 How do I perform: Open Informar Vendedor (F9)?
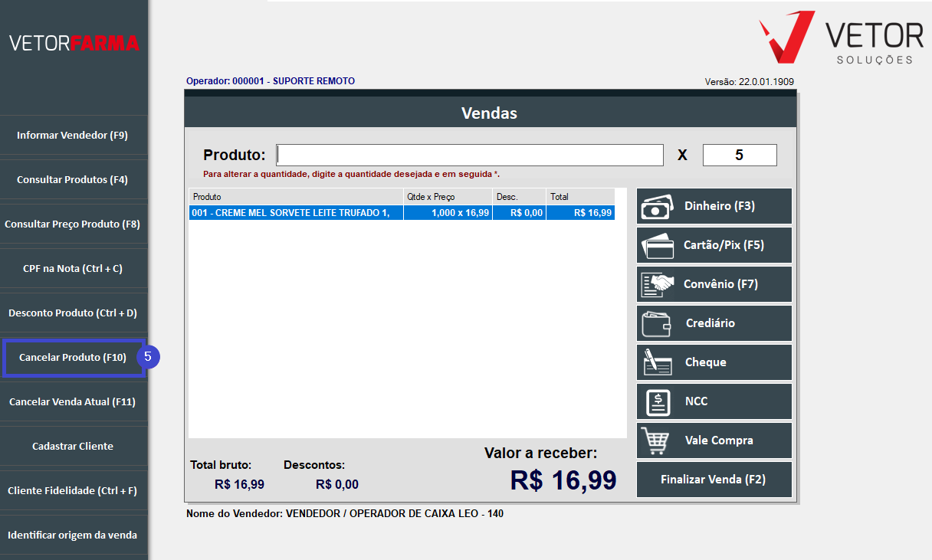coord(73,135)
